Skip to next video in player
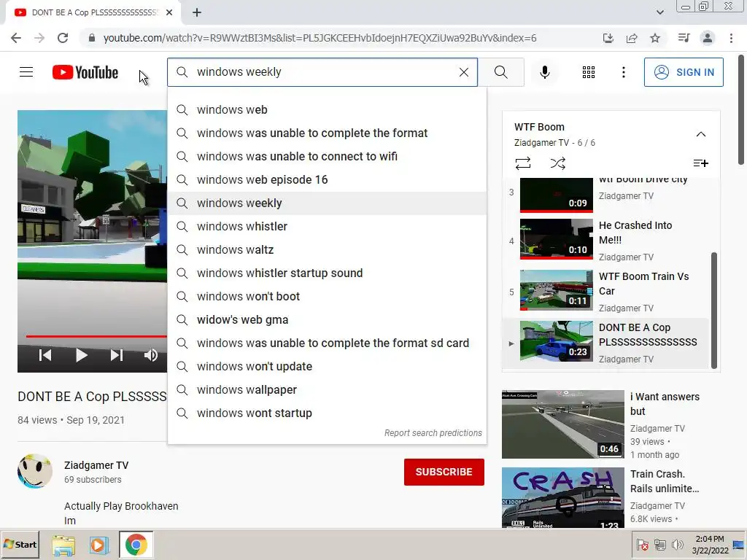 tap(117, 355)
